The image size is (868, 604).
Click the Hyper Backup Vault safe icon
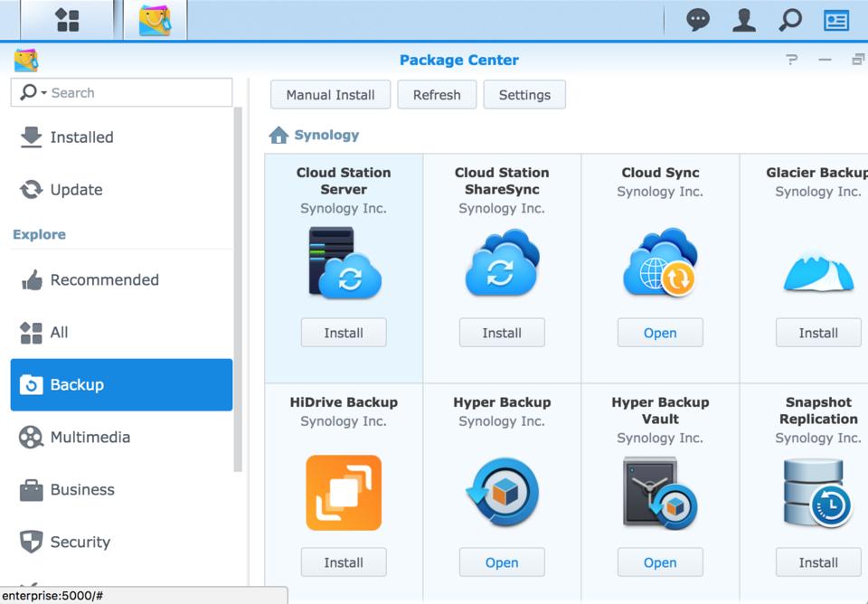pos(660,493)
